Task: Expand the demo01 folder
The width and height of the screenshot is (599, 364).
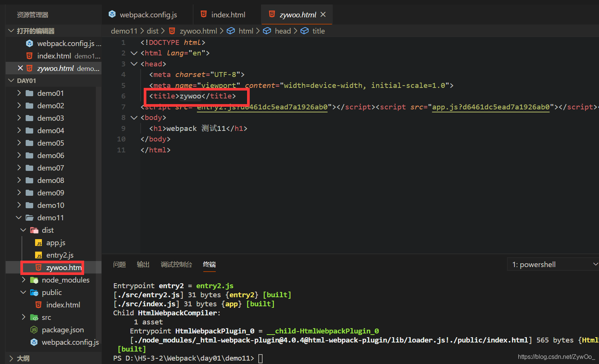Action: pyautogui.click(x=19, y=93)
